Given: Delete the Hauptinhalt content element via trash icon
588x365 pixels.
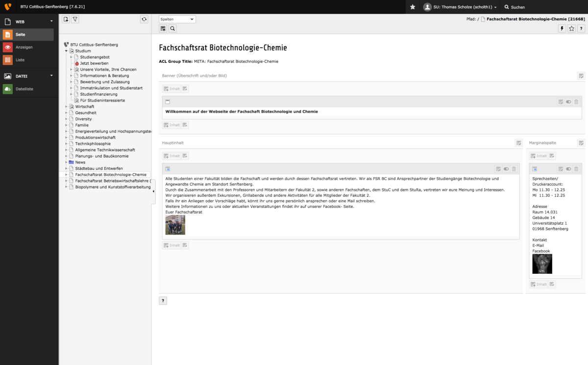Looking at the screenshot, I should pyautogui.click(x=514, y=169).
